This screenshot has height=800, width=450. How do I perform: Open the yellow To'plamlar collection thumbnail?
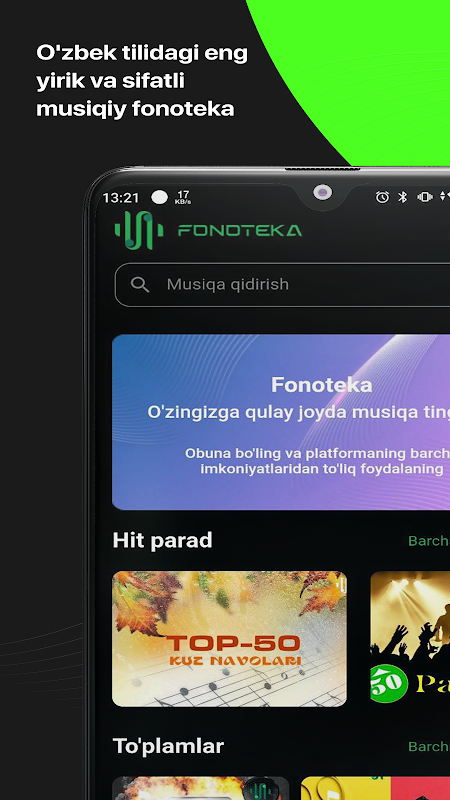tap(376, 788)
